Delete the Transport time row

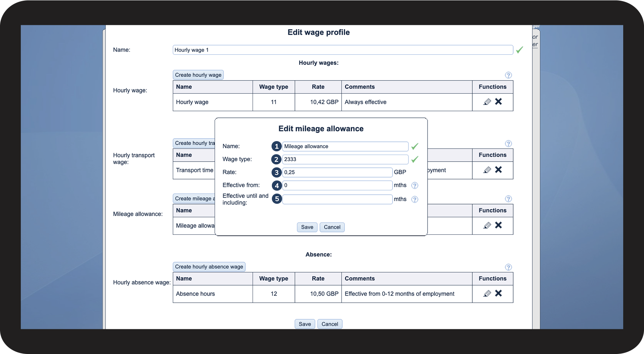[499, 170]
